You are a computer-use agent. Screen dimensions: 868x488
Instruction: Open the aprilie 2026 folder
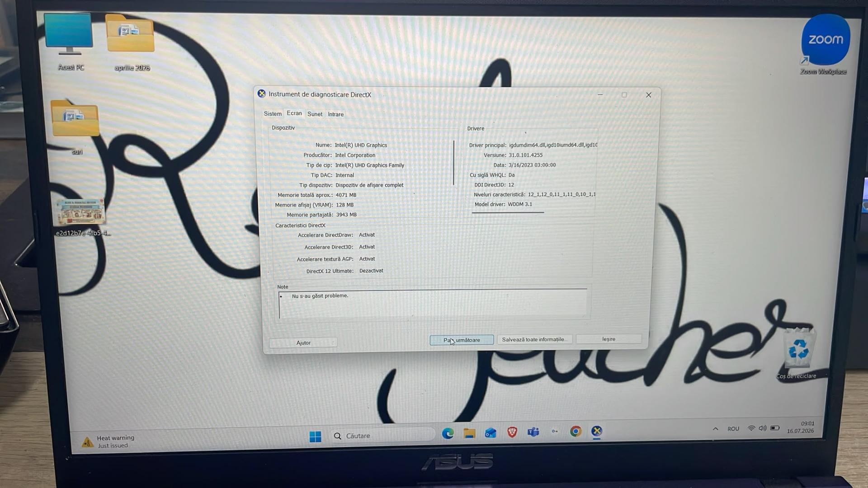131,42
